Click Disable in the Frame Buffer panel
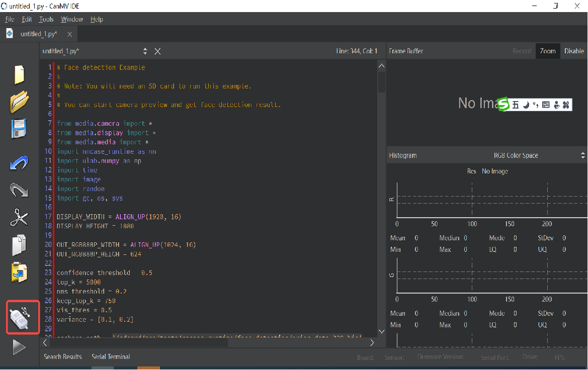This screenshot has width=588, height=370. (x=574, y=51)
